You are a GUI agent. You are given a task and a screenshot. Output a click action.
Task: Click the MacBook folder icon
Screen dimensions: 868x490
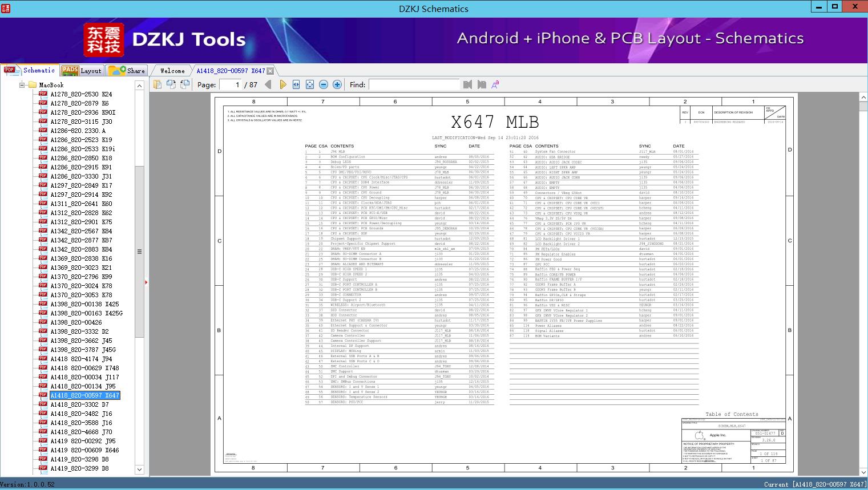tap(32, 85)
